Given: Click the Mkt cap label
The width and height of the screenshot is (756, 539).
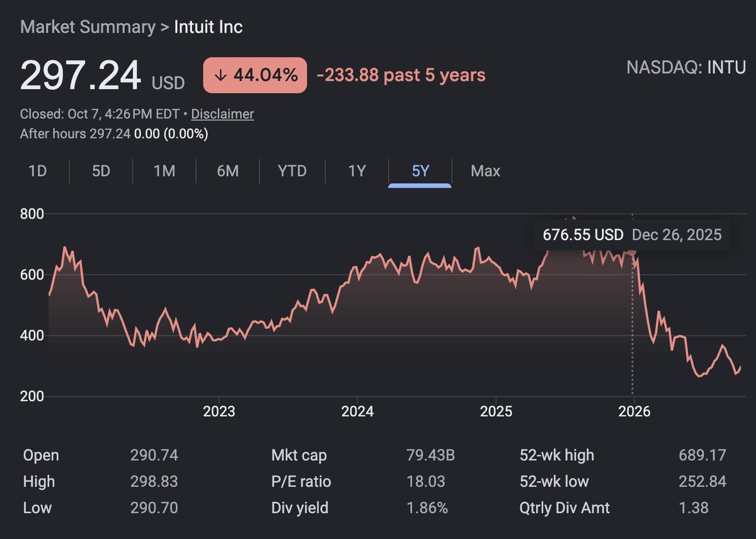Looking at the screenshot, I should (299, 455).
